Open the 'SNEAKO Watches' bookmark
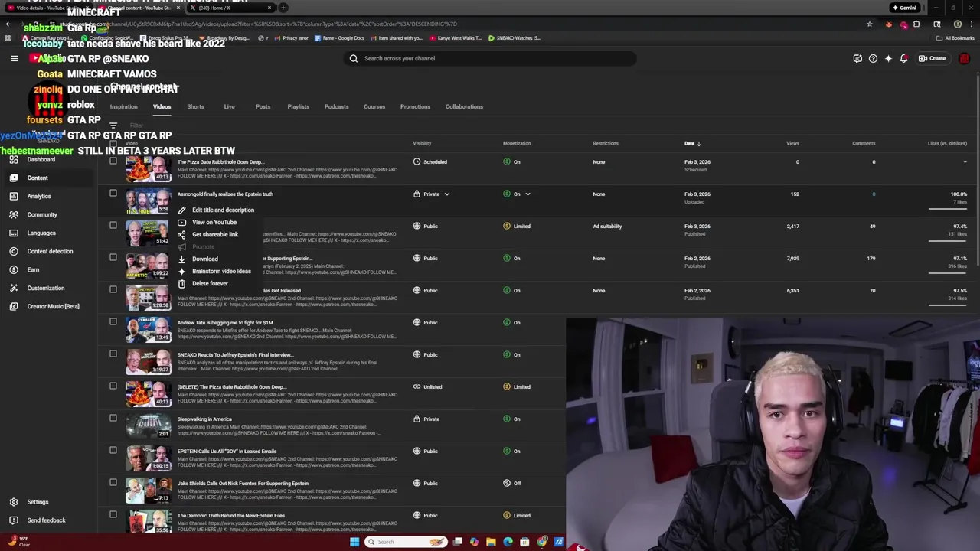 (514, 38)
